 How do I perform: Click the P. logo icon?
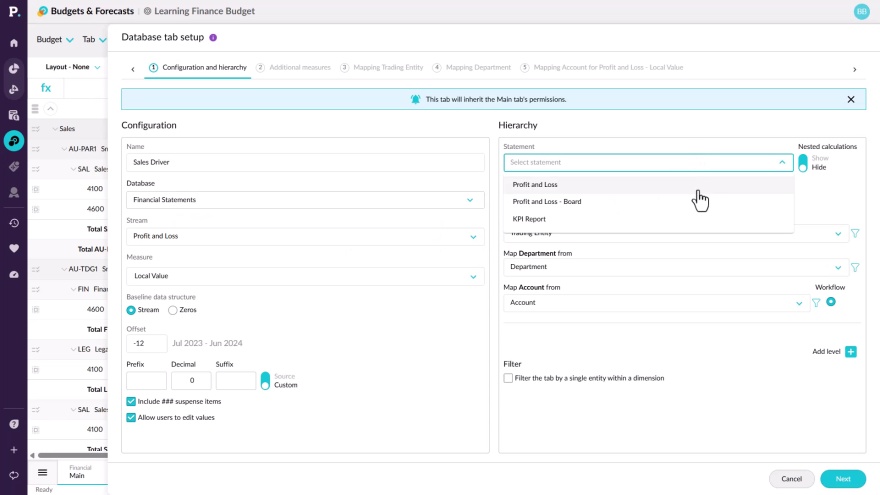[x=13, y=11]
